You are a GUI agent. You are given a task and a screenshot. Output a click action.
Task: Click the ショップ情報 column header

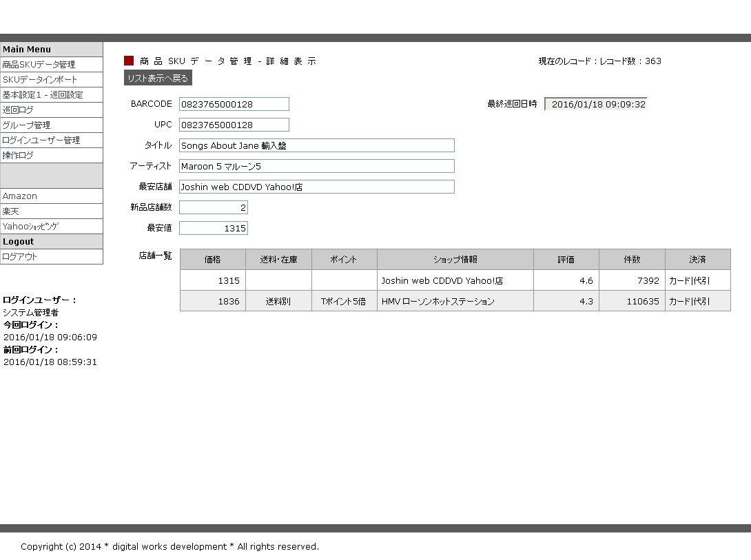(x=455, y=260)
